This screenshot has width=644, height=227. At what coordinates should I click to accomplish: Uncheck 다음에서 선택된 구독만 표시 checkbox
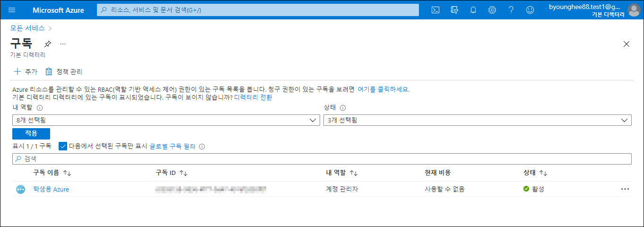[63, 146]
